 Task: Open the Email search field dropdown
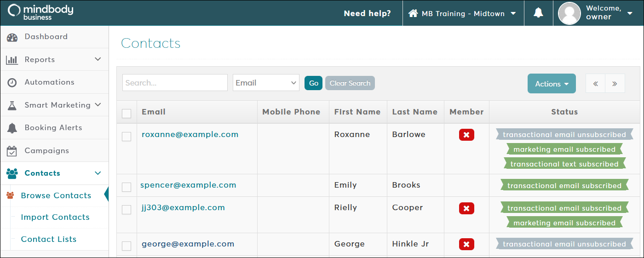(x=266, y=83)
